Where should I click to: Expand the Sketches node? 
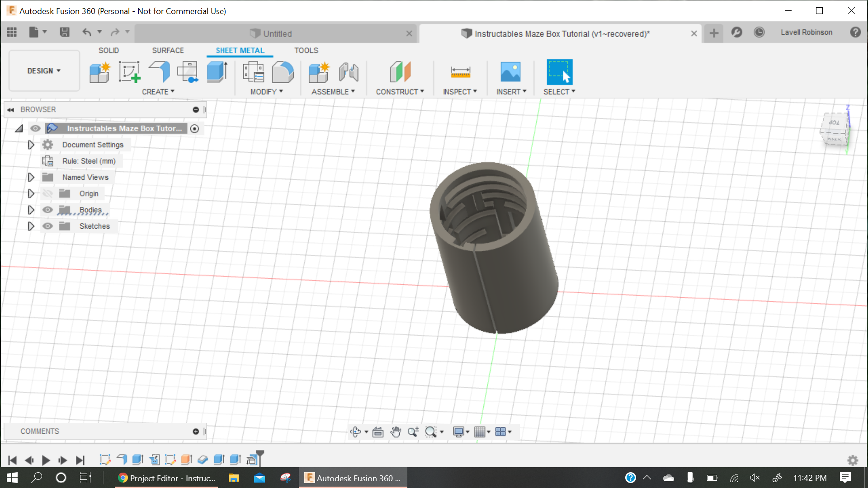point(31,226)
